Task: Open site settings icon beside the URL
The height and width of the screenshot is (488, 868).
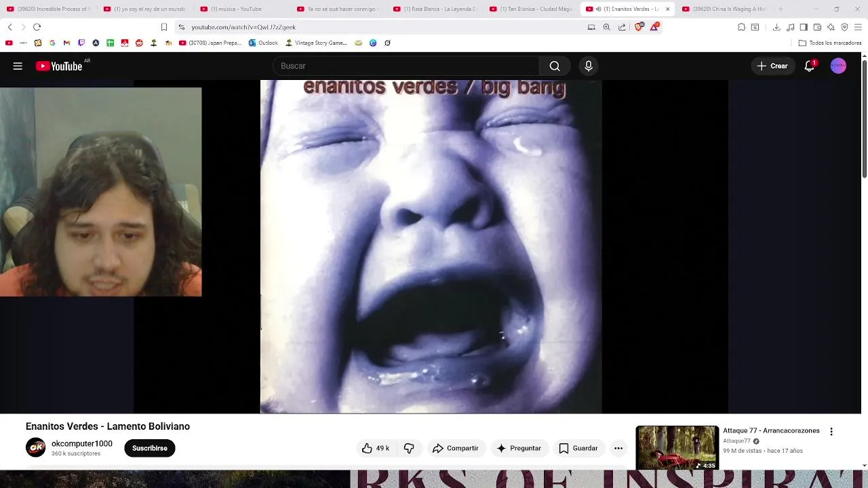Action: pyautogui.click(x=181, y=27)
